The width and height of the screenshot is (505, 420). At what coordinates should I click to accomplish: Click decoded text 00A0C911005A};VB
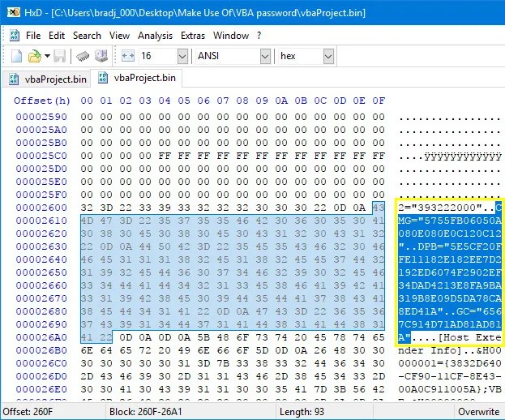pyautogui.click(x=450, y=389)
